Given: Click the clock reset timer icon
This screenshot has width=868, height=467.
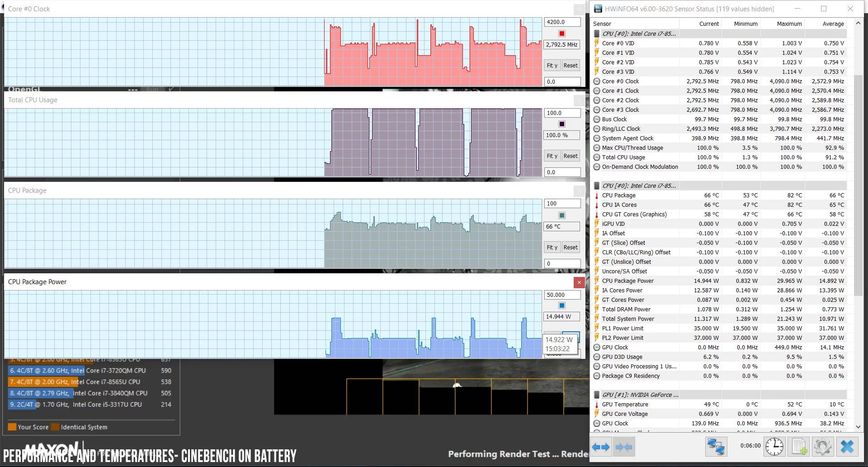Looking at the screenshot, I should point(774,447).
